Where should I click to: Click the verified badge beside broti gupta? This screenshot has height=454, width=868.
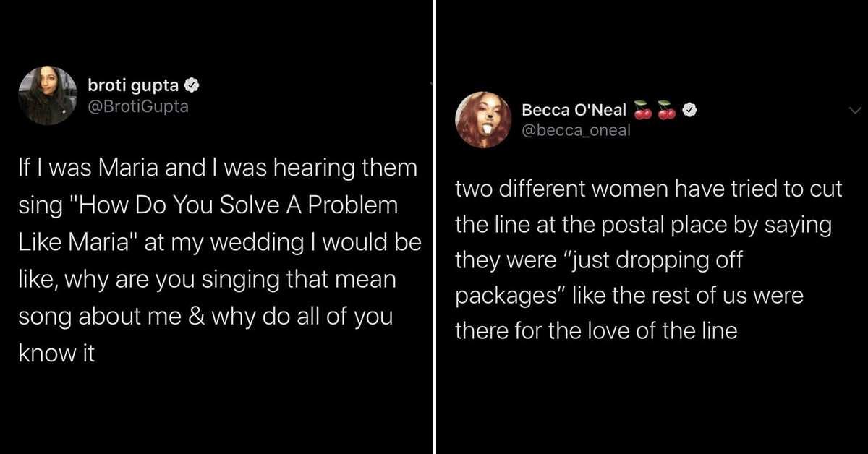click(192, 85)
